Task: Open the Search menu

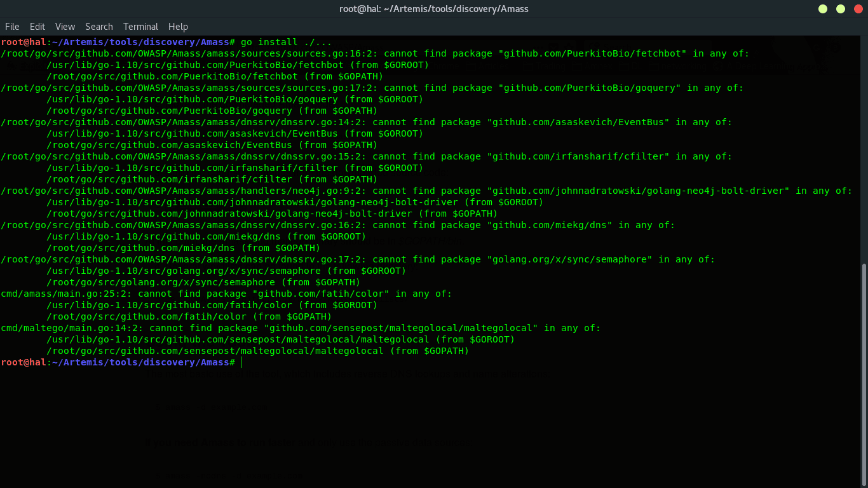Action: [x=99, y=26]
